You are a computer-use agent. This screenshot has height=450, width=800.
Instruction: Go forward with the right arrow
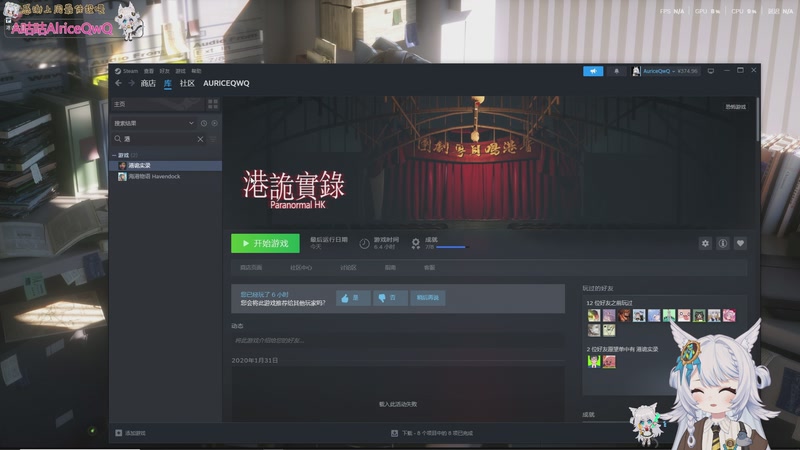131,83
